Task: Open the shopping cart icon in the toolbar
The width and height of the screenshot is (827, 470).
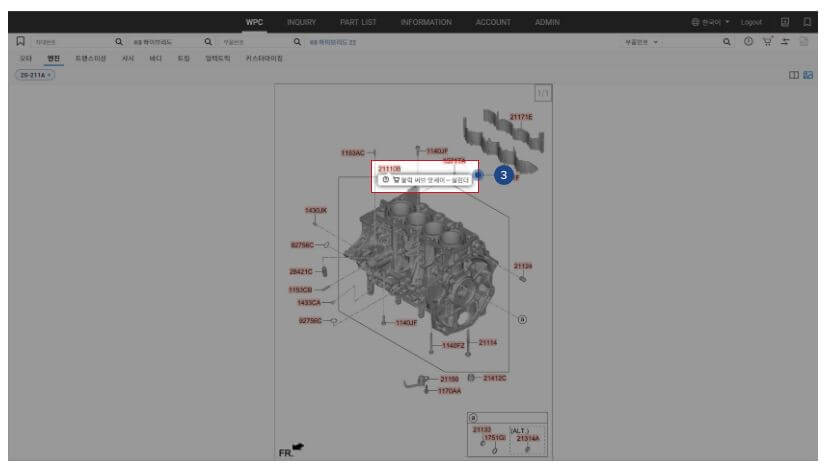Action: [x=767, y=41]
